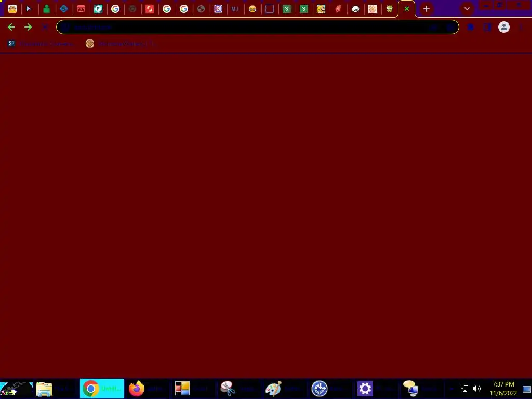Screen dimensions: 532x399
Task: Share this page from the address bar
Action: (434, 27)
